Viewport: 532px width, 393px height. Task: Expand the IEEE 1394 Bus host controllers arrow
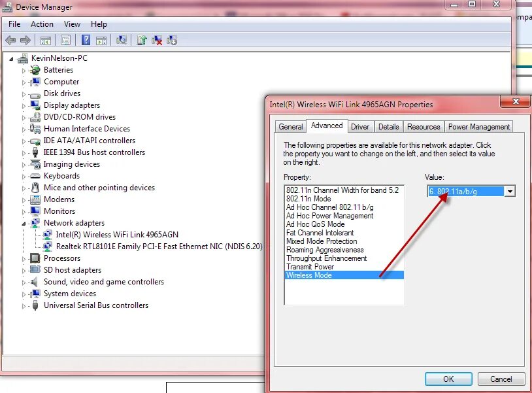(24, 153)
